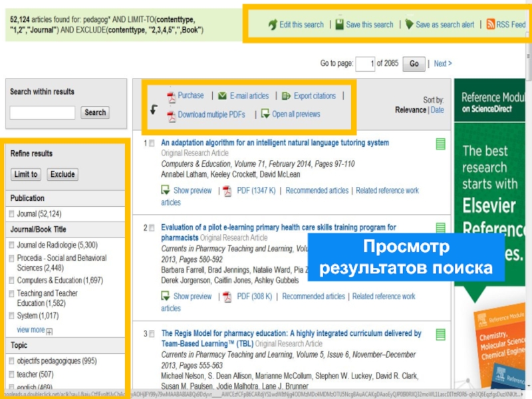Screen dimensions: 532x399
Task: Click the Purchase PDF icon
Action: [171, 97]
